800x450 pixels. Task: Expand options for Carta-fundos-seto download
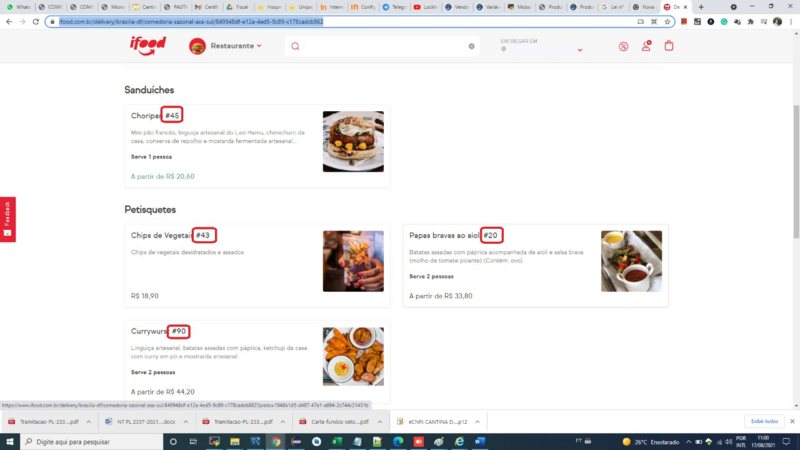pyautogui.click(x=380, y=422)
